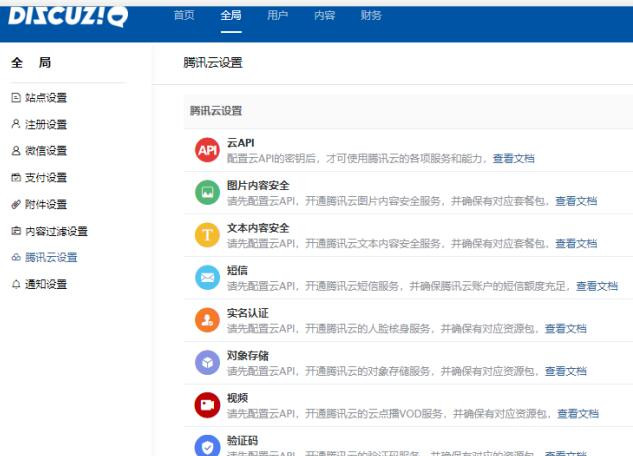Switch to the 用户 navigation tab
The image size is (633, 456).
click(x=278, y=16)
